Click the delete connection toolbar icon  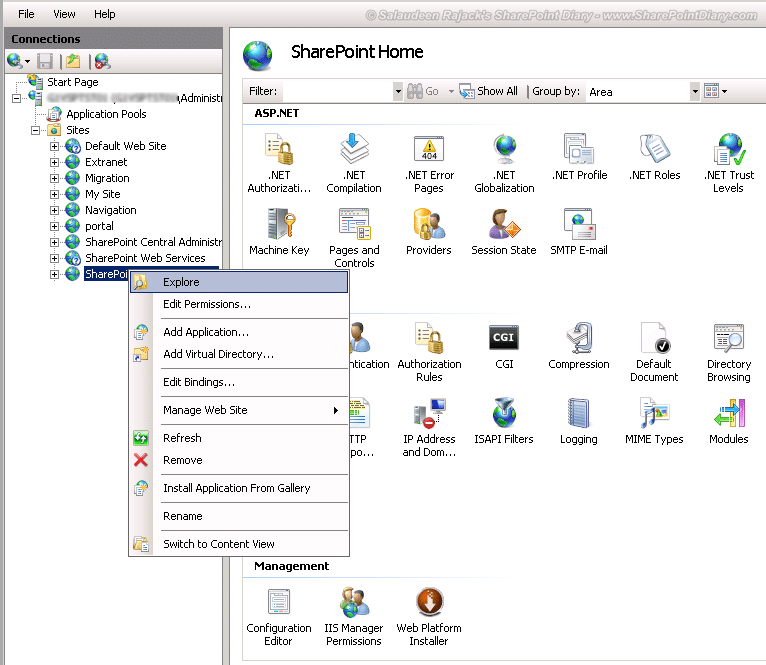click(103, 61)
